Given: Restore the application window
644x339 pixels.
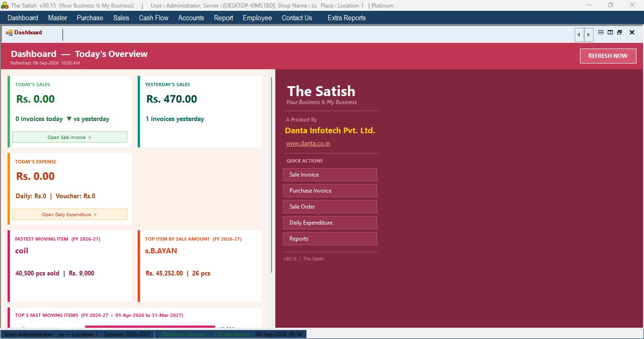Looking at the screenshot, I should [x=611, y=5].
